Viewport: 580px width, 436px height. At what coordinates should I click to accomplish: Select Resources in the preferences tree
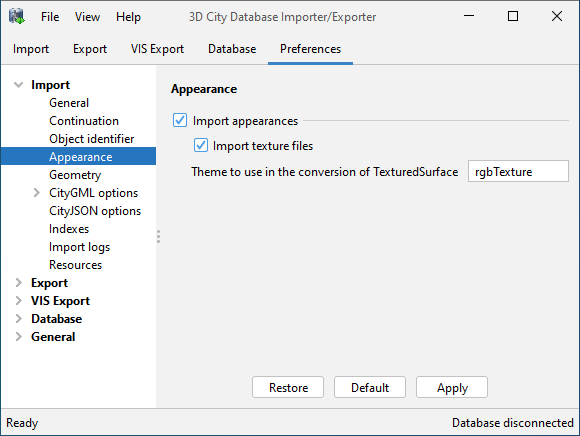(75, 265)
